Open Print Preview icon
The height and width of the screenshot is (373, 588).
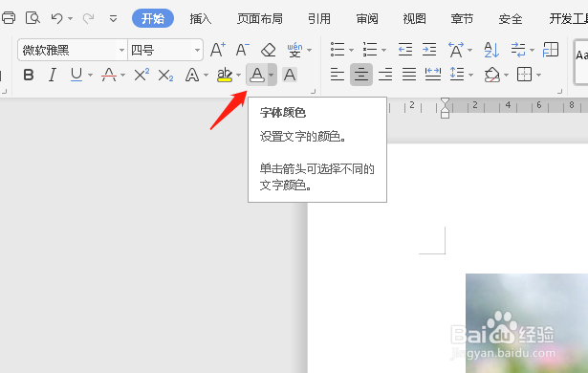[x=33, y=17]
